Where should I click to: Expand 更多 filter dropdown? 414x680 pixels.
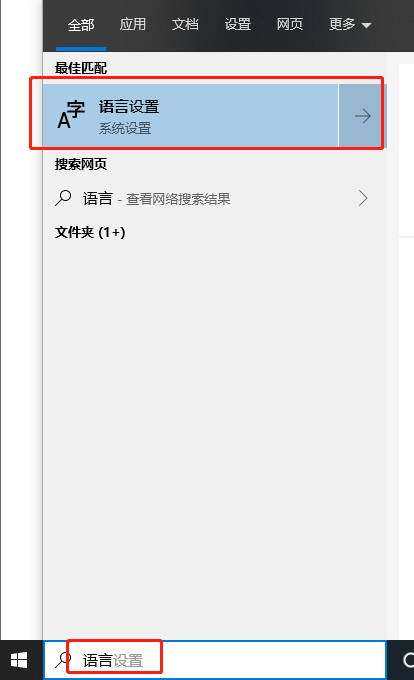coord(350,24)
